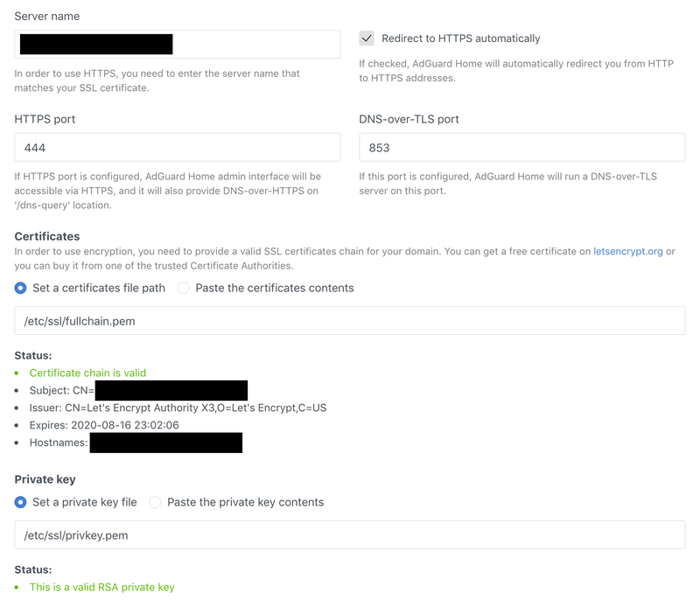The width and height of the screenshot is (700, 607).
Task: Click the certificate Expires date line
Action: tap(104, 425)
